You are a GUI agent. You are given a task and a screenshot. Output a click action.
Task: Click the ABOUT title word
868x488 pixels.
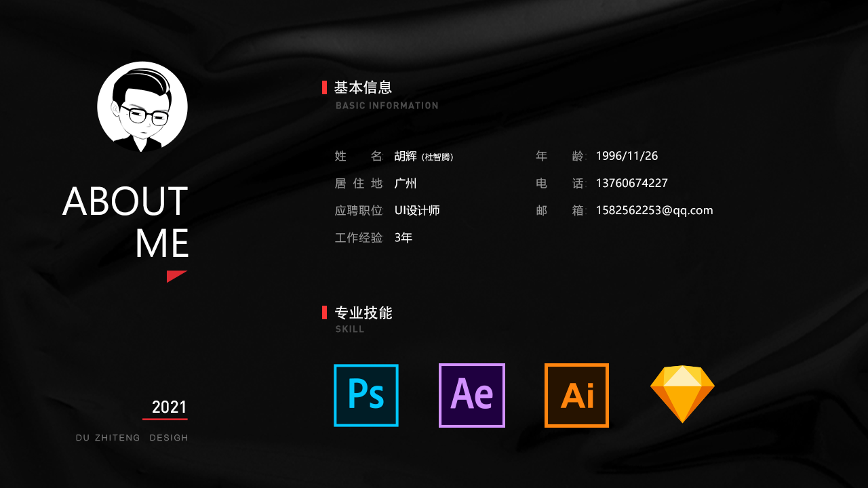(125, 201)
